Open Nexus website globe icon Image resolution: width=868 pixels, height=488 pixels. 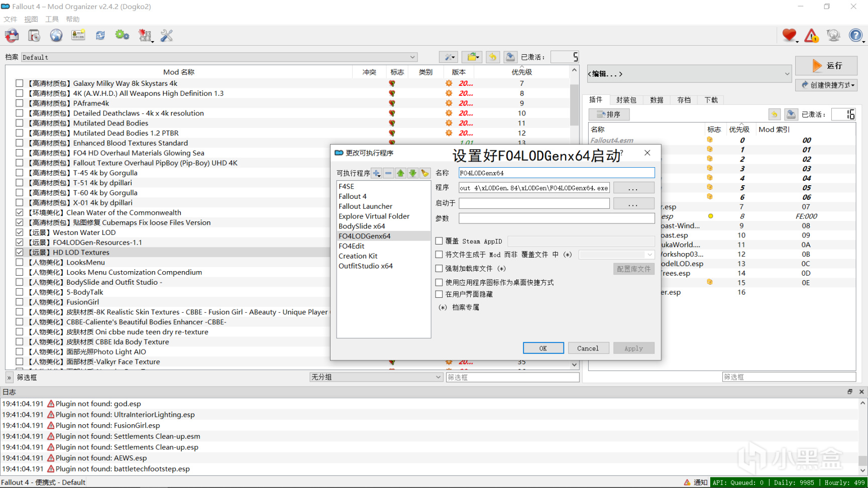tap(56, 36)
